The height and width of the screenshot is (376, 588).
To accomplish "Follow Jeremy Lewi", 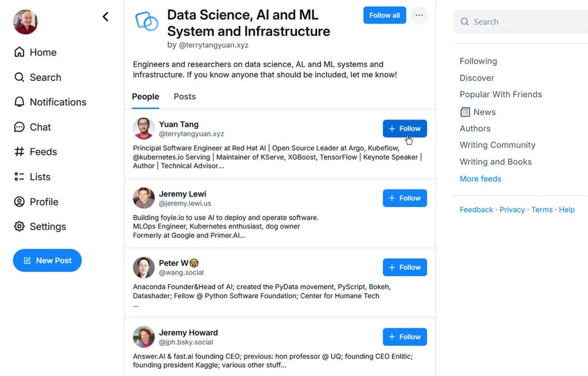I will point(405,198).
